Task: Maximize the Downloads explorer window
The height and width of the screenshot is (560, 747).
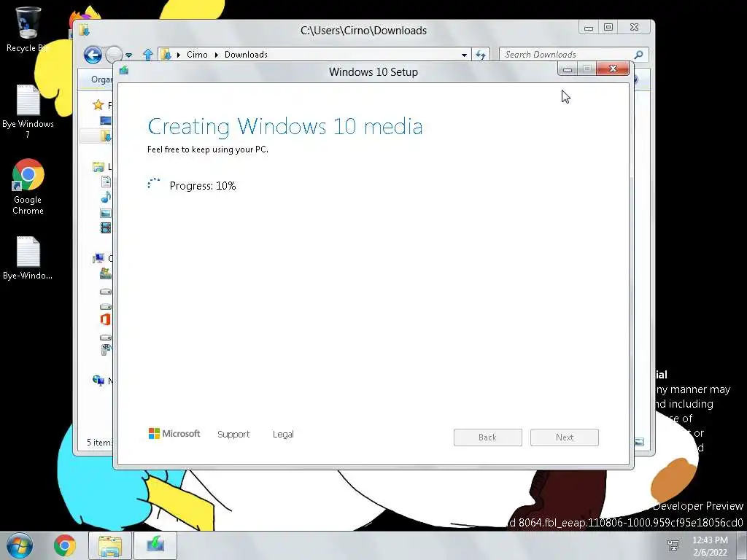Action: [x=608, y=28]
